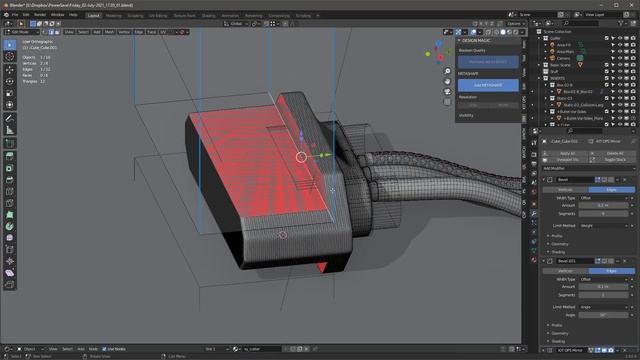
Task: Hide the Gaffer collection with eye icon
Action: [x=620, y=38]
